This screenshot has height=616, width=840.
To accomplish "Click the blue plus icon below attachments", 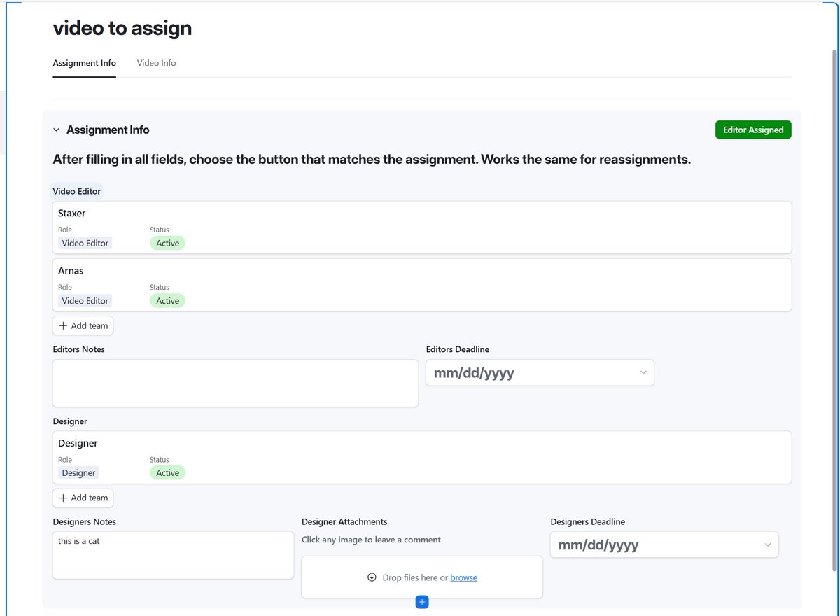I will (x=422, y=602).
